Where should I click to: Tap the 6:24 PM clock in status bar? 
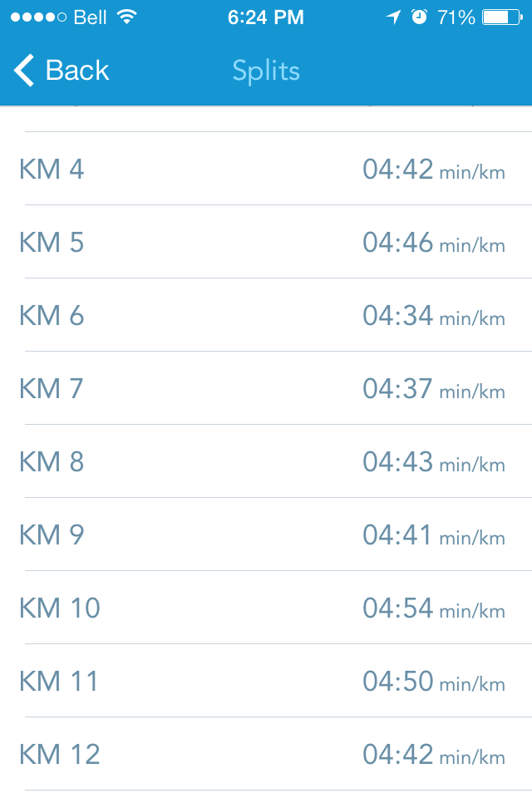click(266, 17)
